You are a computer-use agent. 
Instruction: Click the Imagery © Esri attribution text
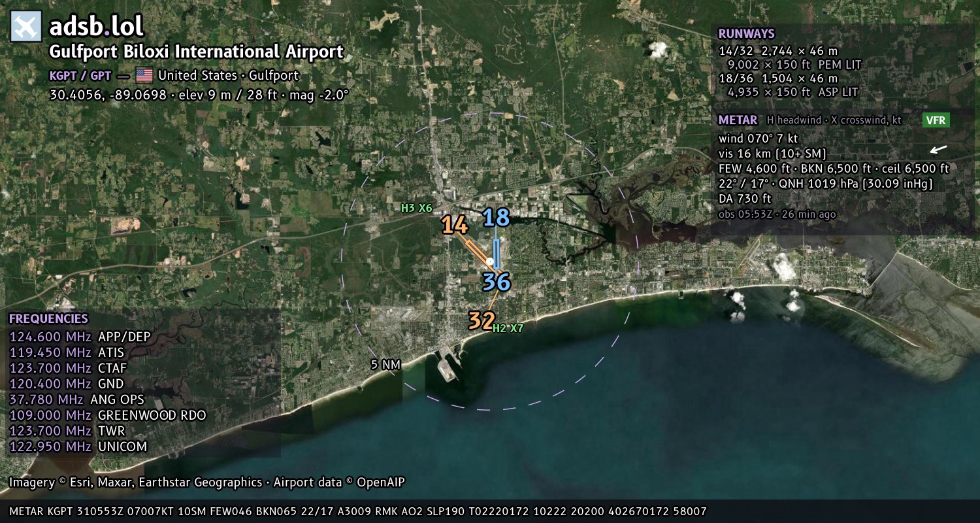click(x=207, y=482)
